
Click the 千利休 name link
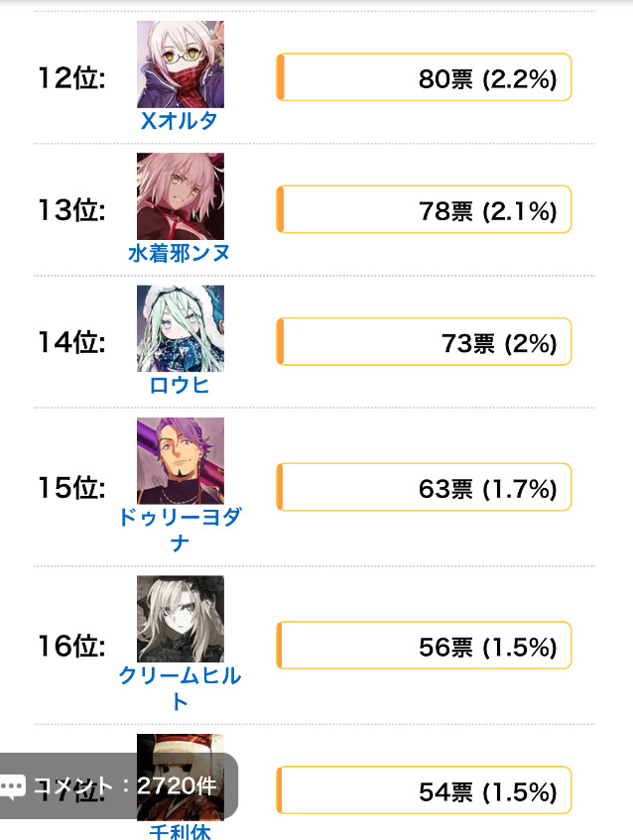180,831
